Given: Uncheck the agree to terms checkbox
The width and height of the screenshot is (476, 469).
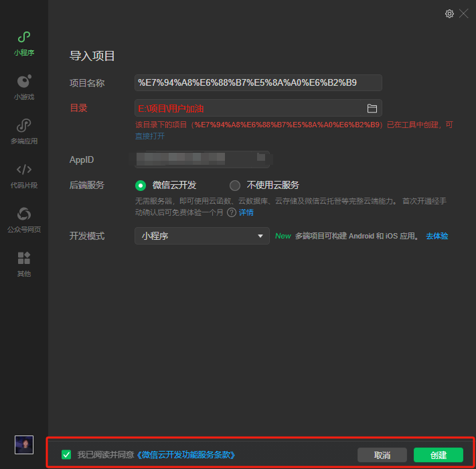Looking at the screenshot, I should [x=66, y=454].
